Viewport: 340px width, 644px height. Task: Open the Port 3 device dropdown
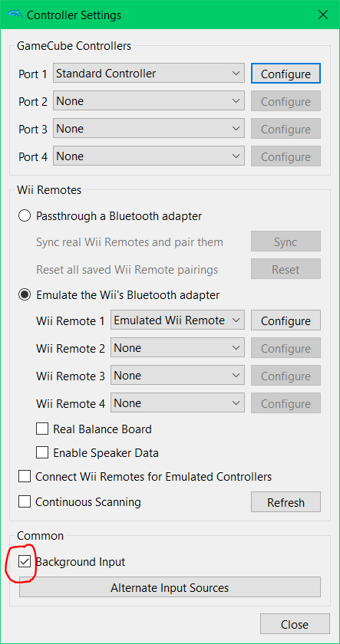(x=149, y=129)
